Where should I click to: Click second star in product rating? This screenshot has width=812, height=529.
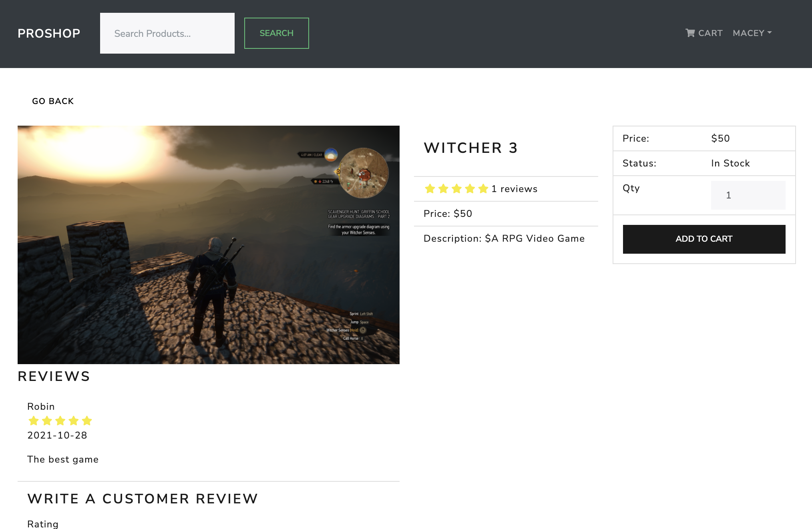point(443,189)
